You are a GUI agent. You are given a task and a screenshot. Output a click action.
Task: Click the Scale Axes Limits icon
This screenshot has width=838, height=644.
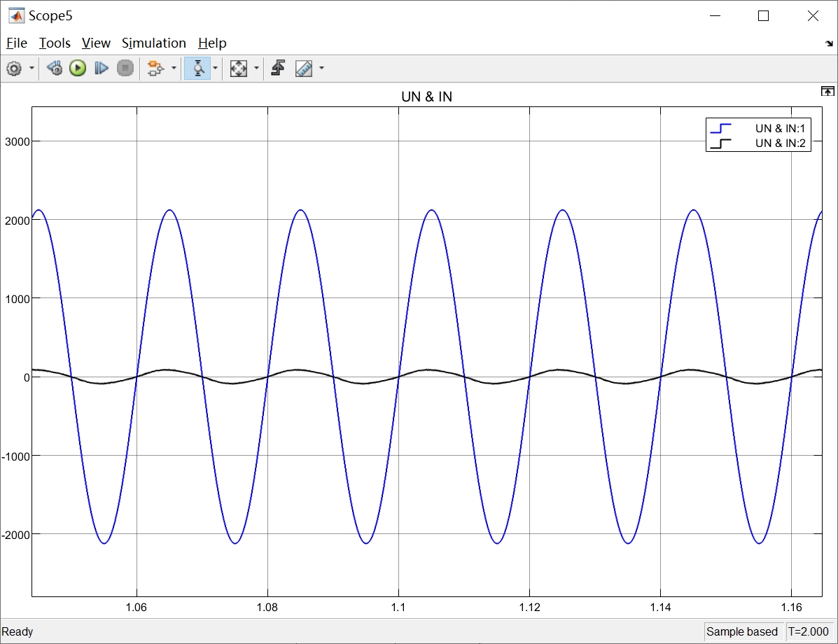pos(238,69)
